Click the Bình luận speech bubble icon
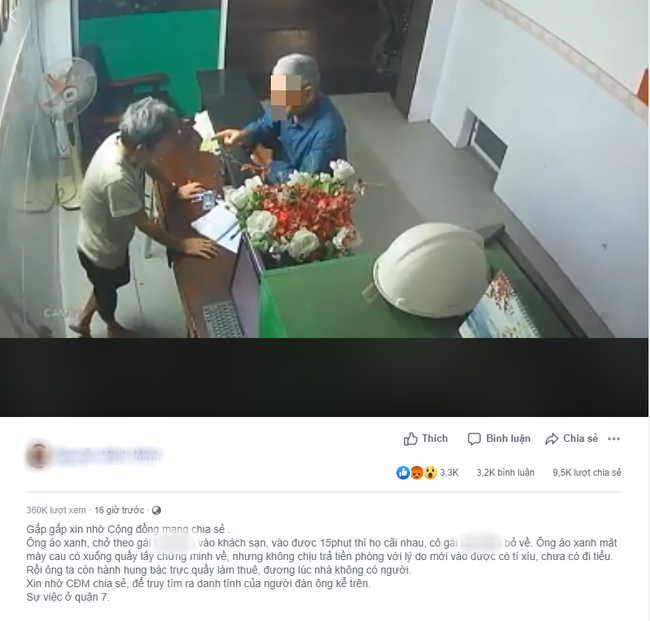The image size is (650, 621). (x=474, y=439)
